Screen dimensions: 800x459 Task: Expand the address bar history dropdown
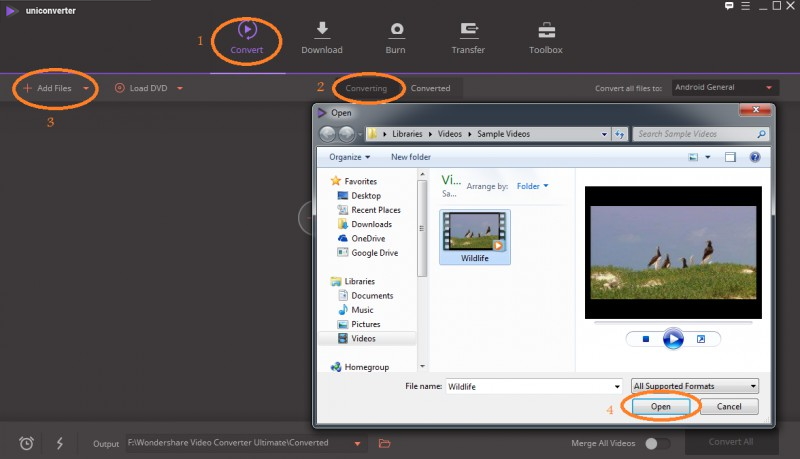click(604, 134)
